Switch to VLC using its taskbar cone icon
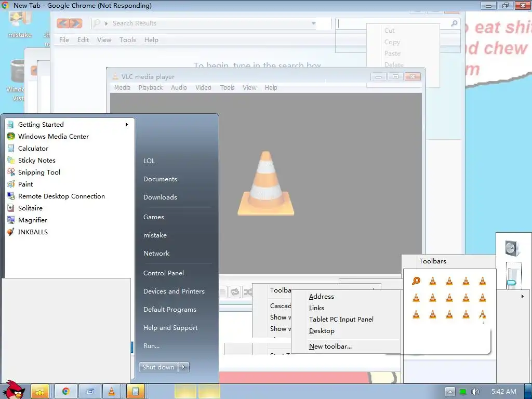532x399 pixels. pyautogui.click(x=111, y=392)
